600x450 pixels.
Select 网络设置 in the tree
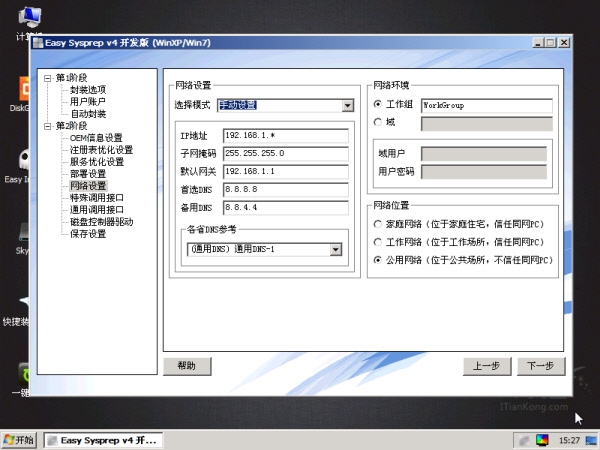click(88, 186)
